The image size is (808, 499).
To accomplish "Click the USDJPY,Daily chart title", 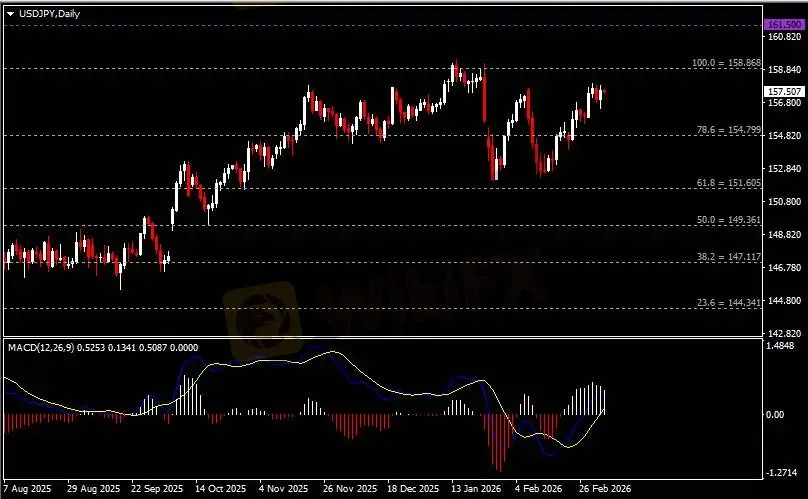I will click(49, 14).
